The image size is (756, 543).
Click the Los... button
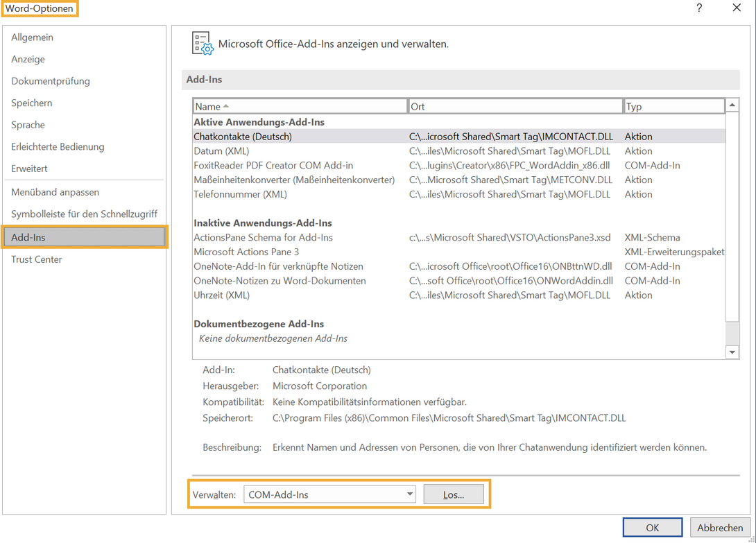(x=454, y=494)
